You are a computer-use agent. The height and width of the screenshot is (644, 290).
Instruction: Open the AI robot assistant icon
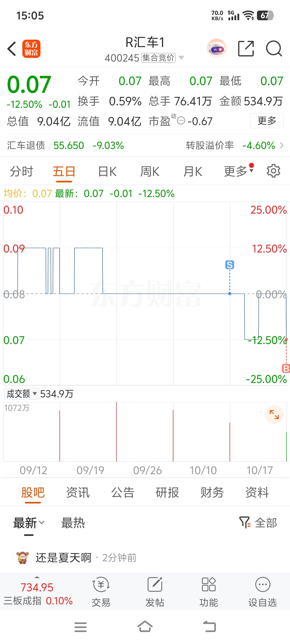[x=216, y=49]
